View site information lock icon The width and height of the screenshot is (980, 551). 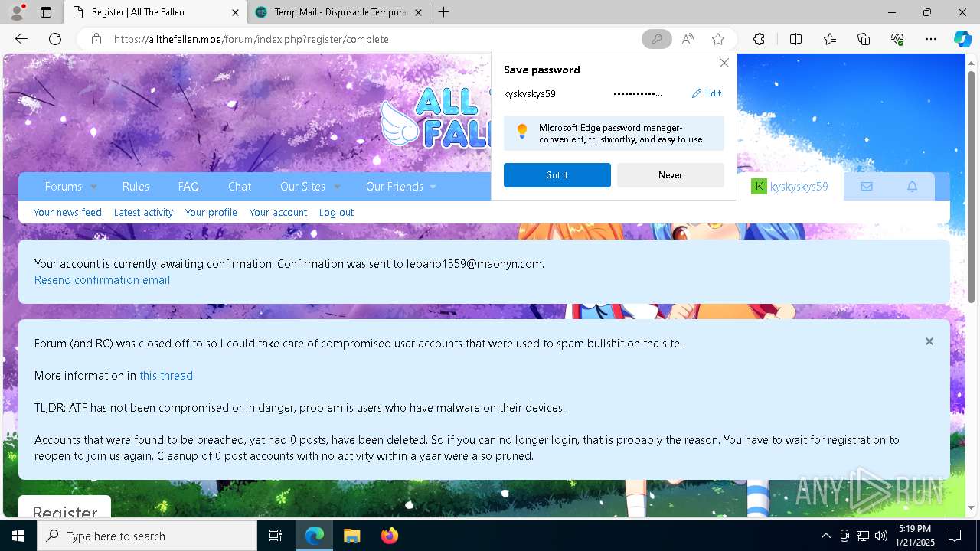click(96, 39)
